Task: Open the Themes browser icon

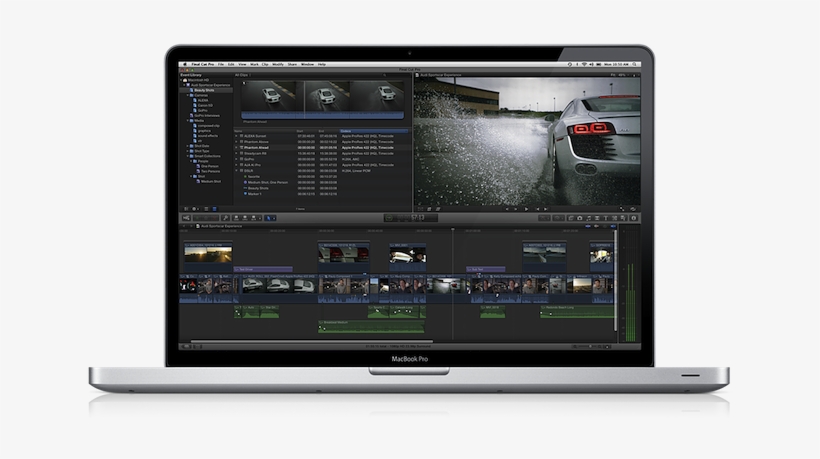Action: [x=623, y=218]
